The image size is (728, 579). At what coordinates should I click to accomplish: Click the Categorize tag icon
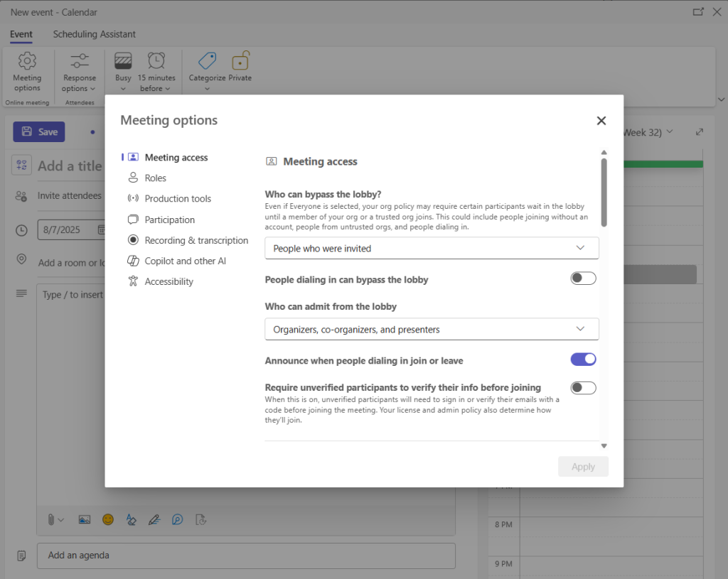coord(207,61)
